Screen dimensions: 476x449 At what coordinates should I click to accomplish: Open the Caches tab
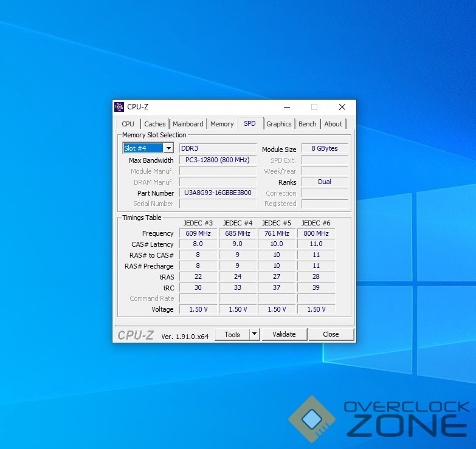click(x=155, y=124)
